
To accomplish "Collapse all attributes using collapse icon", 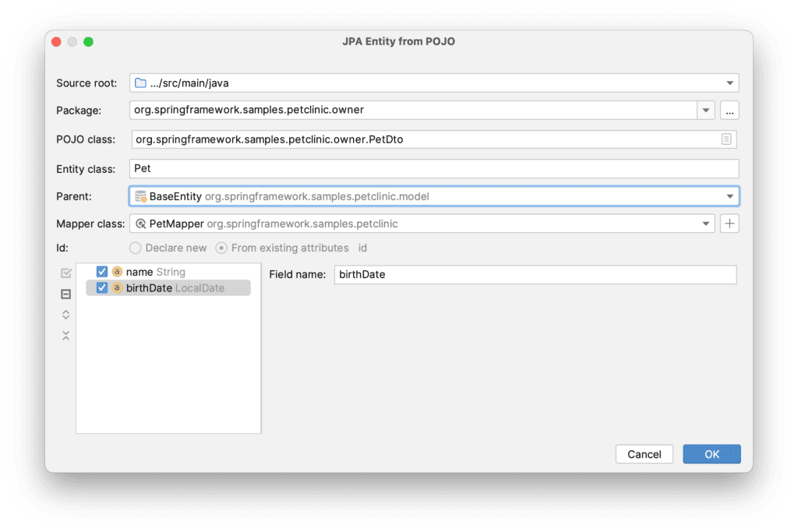I will pos(66,335).
